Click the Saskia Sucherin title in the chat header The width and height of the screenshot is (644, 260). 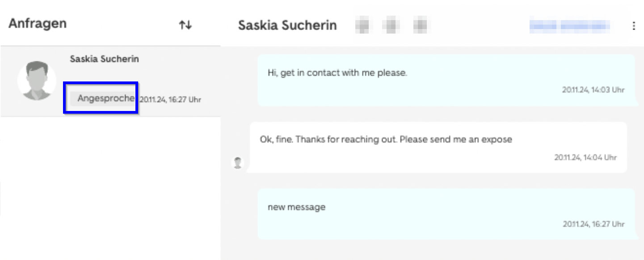point(287,25)
